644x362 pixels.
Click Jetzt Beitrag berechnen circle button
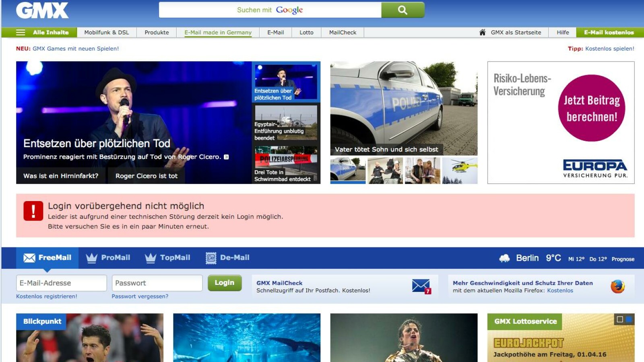pyautogui.click(x=592, y=108)
